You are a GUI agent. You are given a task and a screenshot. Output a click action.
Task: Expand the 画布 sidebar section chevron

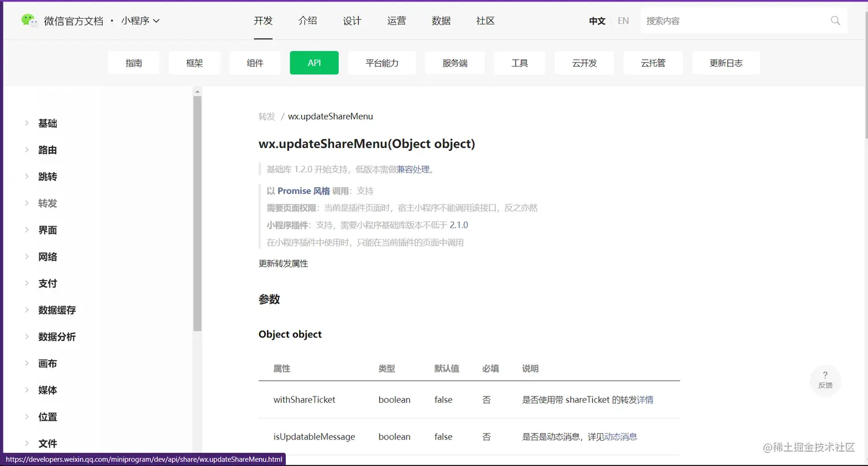click(27, 363)
